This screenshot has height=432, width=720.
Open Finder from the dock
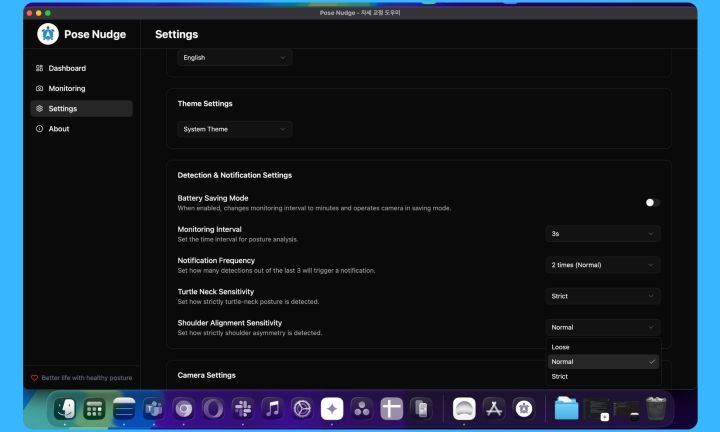(65, 408)
